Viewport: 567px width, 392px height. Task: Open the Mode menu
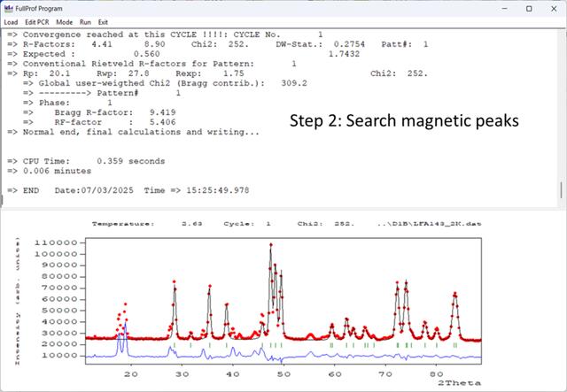click(65, 22)
